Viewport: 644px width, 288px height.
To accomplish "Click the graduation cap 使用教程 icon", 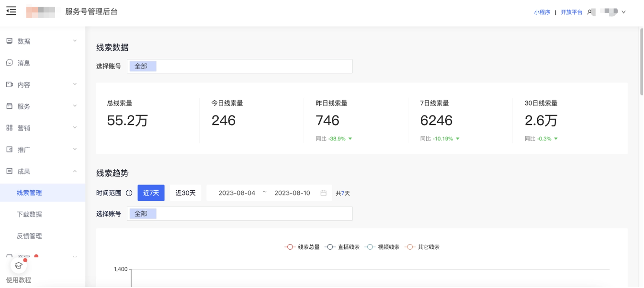I will [18, 265].
